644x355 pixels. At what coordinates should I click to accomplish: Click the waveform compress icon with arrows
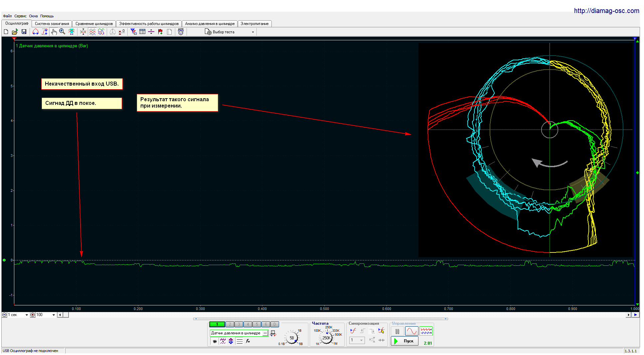point(83,32)
